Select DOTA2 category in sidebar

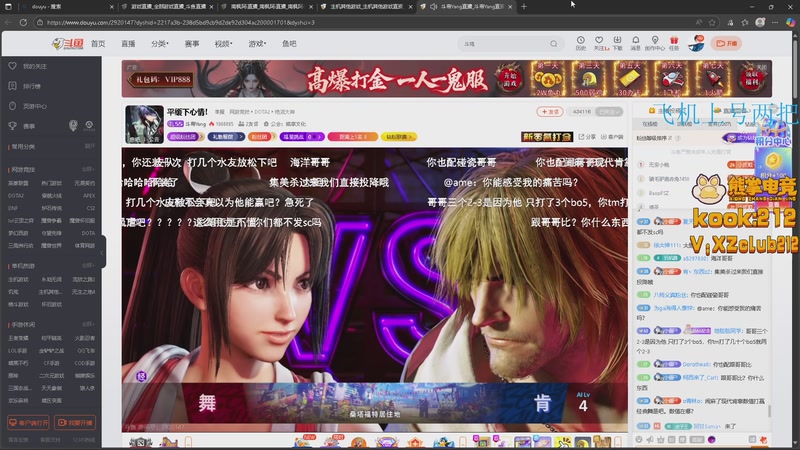pyautogui.click(x=16, y=195)
